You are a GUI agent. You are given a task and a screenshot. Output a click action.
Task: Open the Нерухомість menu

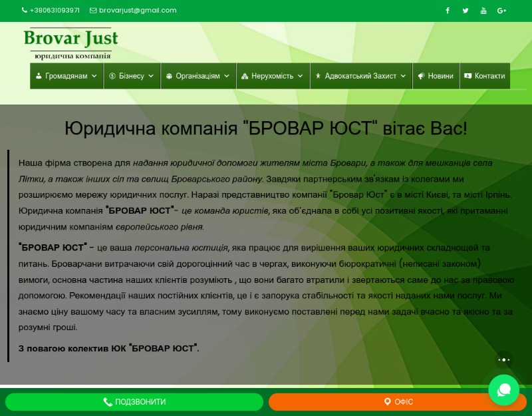273,76
